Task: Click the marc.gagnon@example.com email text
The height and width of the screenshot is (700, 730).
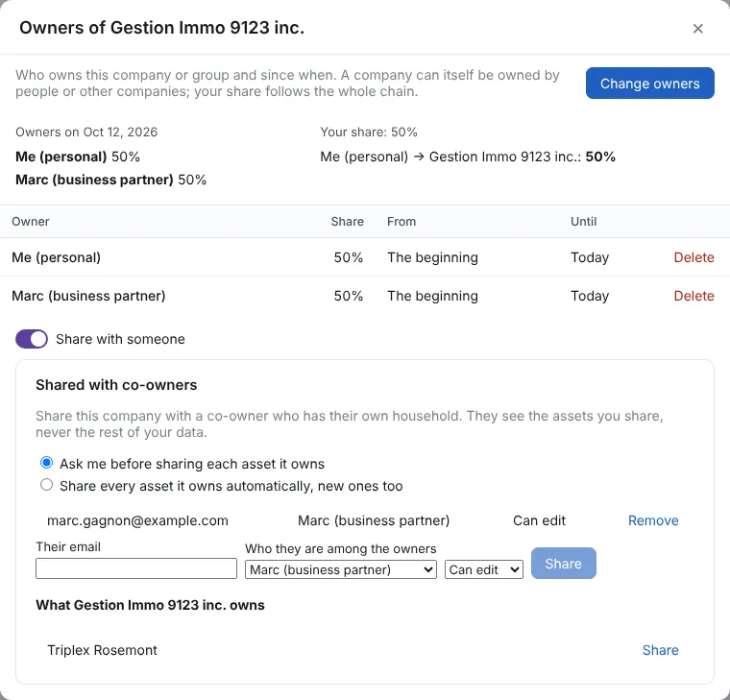Action: click(x=137, y=520)
